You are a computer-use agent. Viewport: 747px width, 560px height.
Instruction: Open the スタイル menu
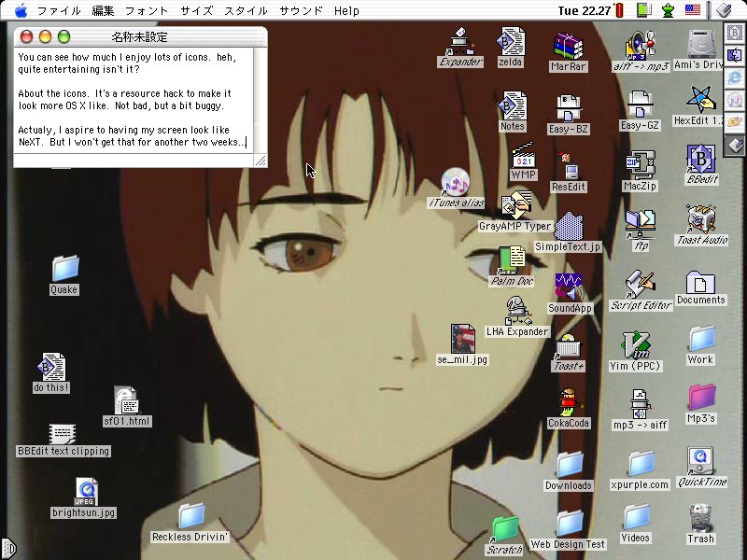click(x=246, y=10)
